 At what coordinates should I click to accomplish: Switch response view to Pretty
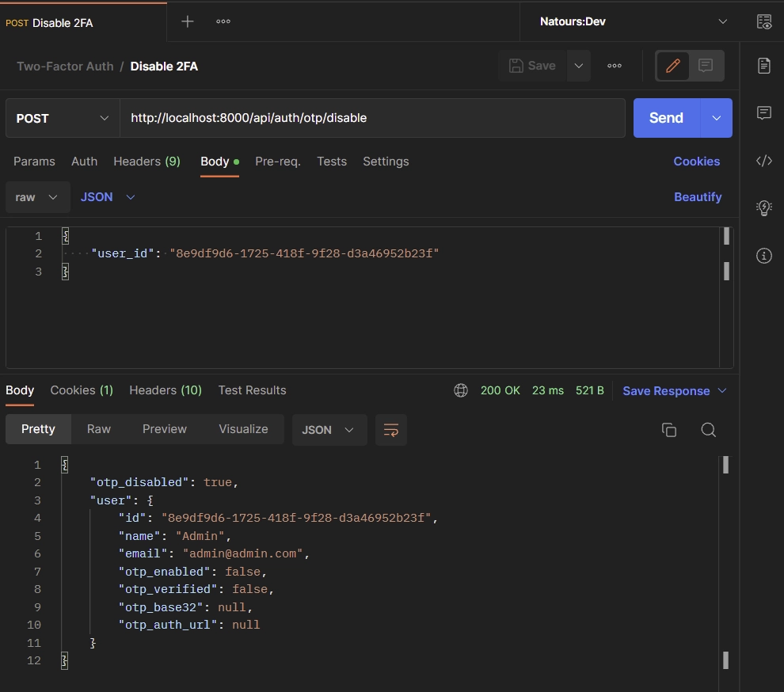(38, 429)
